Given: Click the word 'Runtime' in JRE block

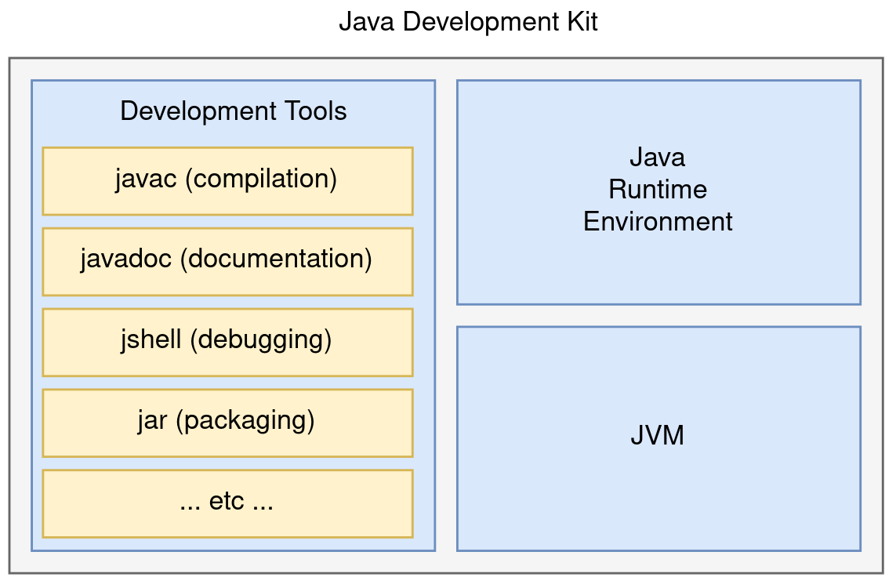Looking at the screenshot, I should pos(658,190).
